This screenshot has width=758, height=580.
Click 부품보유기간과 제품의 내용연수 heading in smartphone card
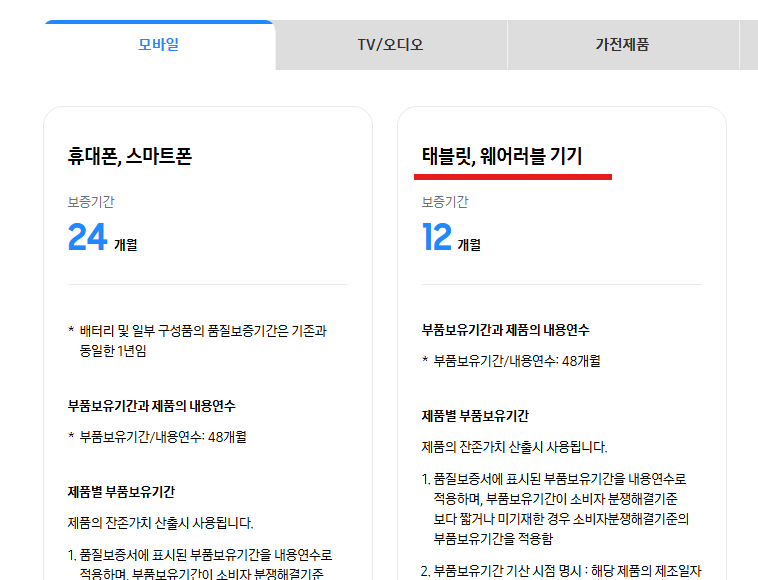(x=152, y=406)
